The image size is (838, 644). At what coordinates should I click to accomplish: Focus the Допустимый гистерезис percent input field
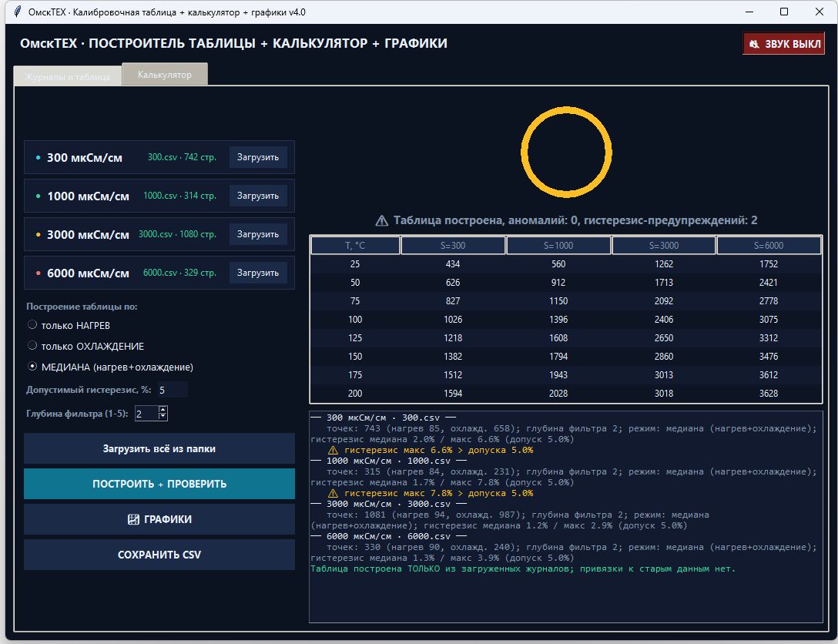[172, 390]
